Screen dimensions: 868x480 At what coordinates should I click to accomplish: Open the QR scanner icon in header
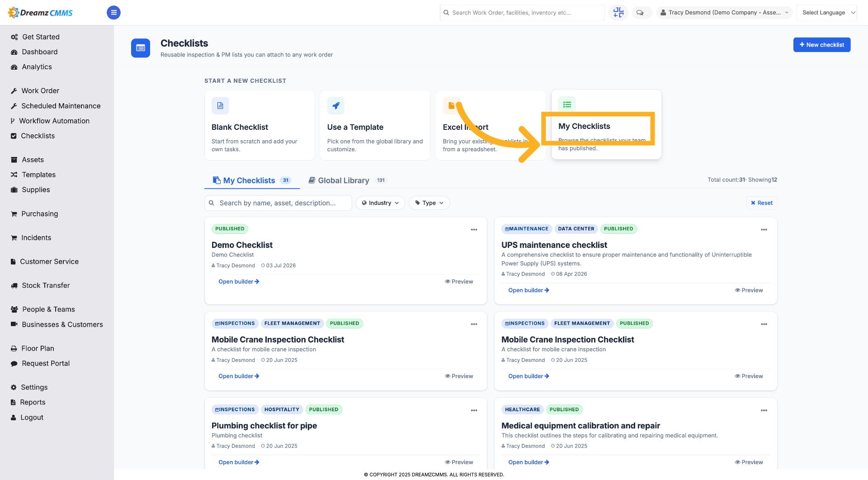click(618, 13)
